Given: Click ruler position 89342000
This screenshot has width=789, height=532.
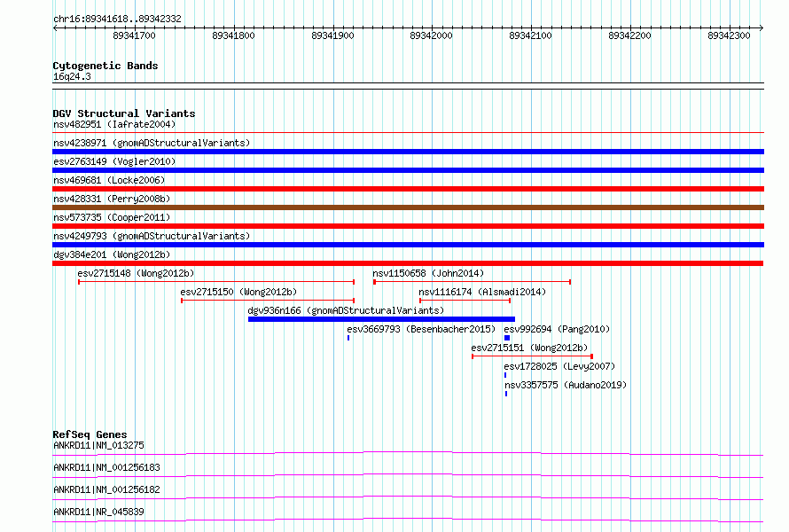Looking at the screenshot, I should [x=431, y=35].
